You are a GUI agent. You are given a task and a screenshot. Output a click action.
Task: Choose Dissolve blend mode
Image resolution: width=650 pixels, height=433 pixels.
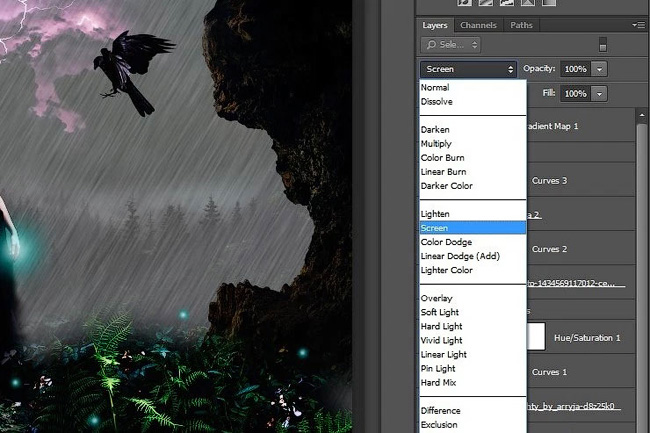pyautogui.click(x=473, y=102)
